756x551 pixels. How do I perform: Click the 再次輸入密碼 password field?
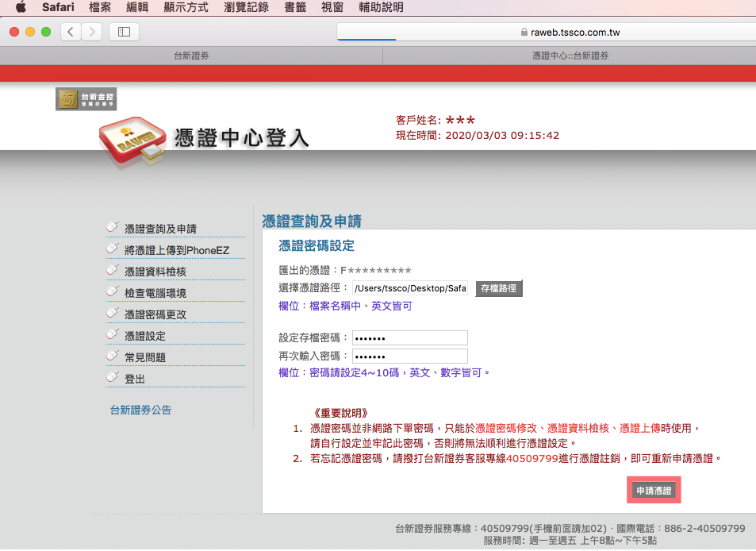(x=410, y=356)
